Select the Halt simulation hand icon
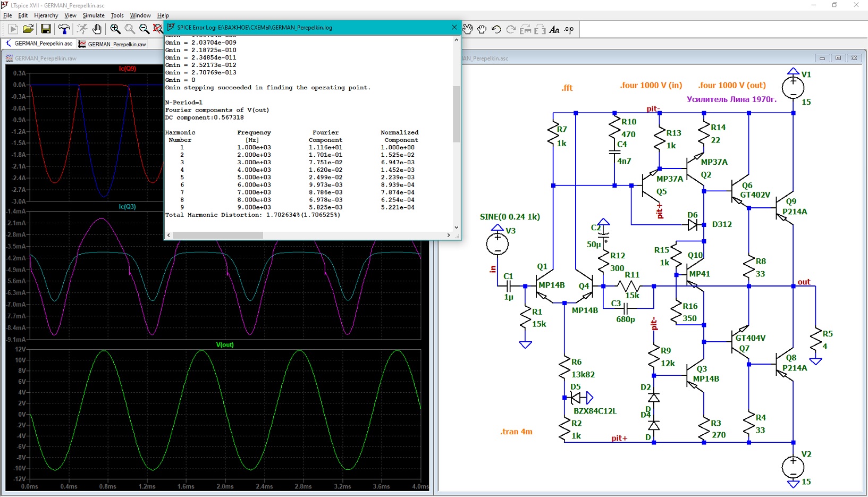This screenshot has height=497, width=868. [97, 29]
